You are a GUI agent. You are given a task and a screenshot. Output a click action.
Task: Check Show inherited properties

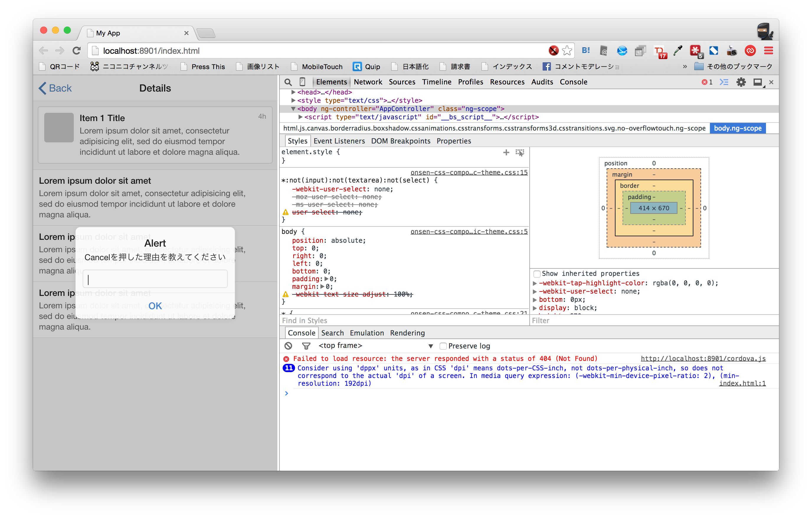point(537,274)
